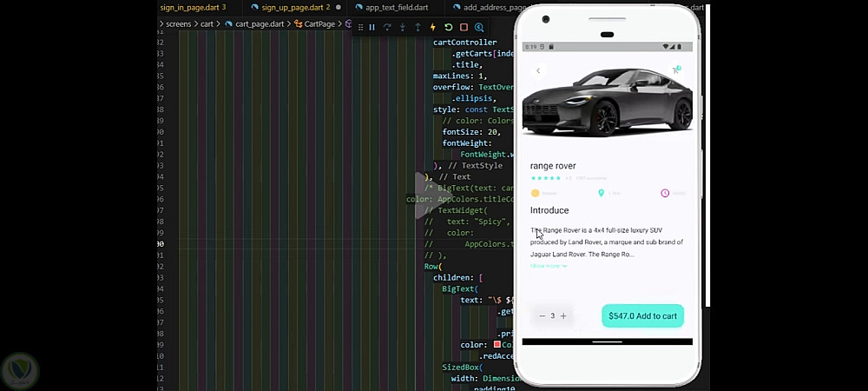This screenshot has width=868, height=391.
Task: Click the teal location pin icon
Action: [x=601, y=193]
